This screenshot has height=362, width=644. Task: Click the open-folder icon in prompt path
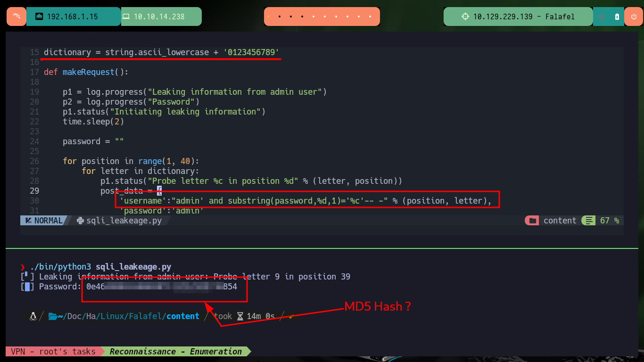click(53, 316)
